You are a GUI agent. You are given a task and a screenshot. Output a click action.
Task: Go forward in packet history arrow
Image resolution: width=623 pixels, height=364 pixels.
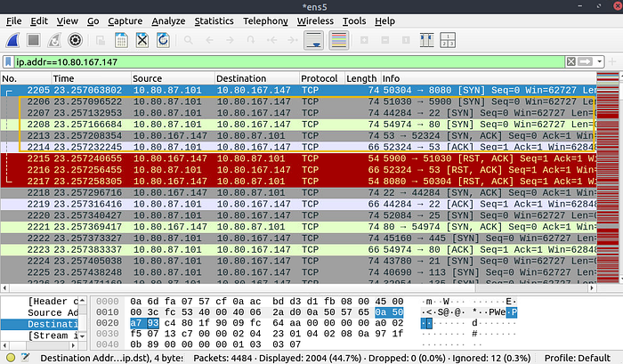click(x=230, y=40)
